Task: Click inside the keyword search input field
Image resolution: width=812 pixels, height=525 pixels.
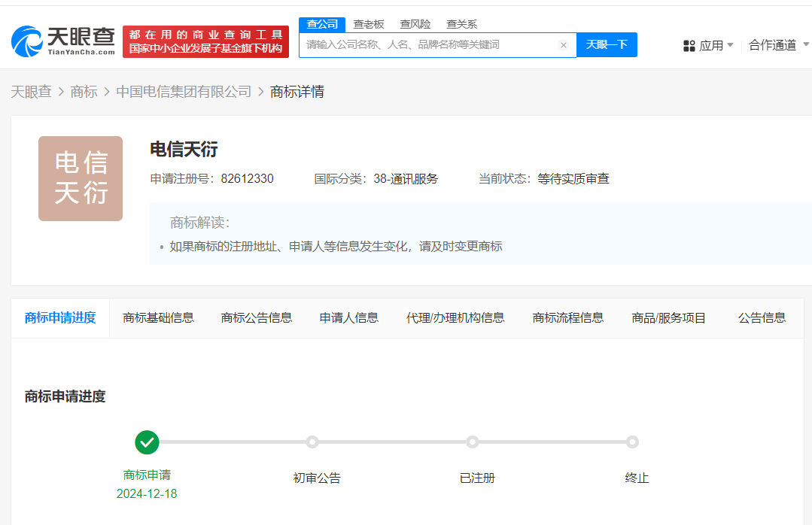Action: [429, 45]
